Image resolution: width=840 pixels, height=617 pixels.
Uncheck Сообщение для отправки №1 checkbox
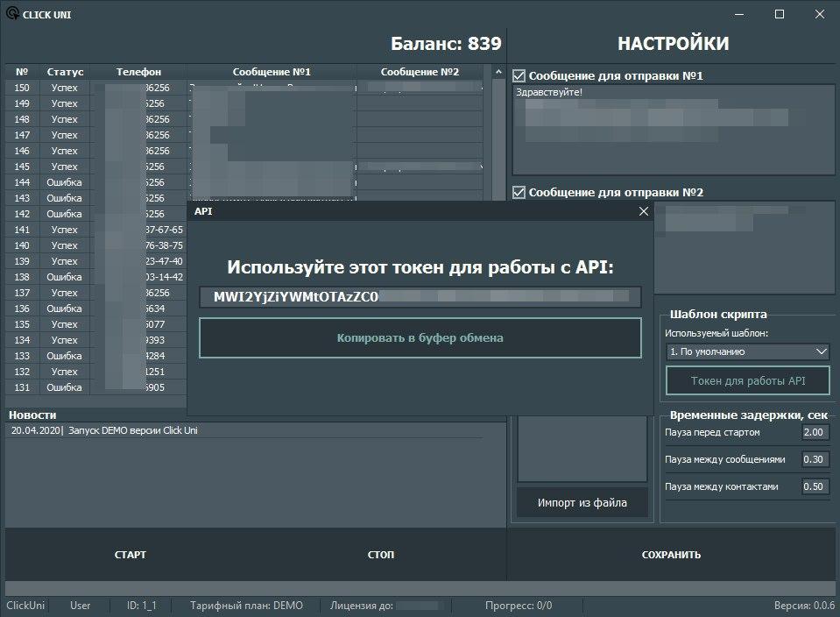[x=519, y=76]
